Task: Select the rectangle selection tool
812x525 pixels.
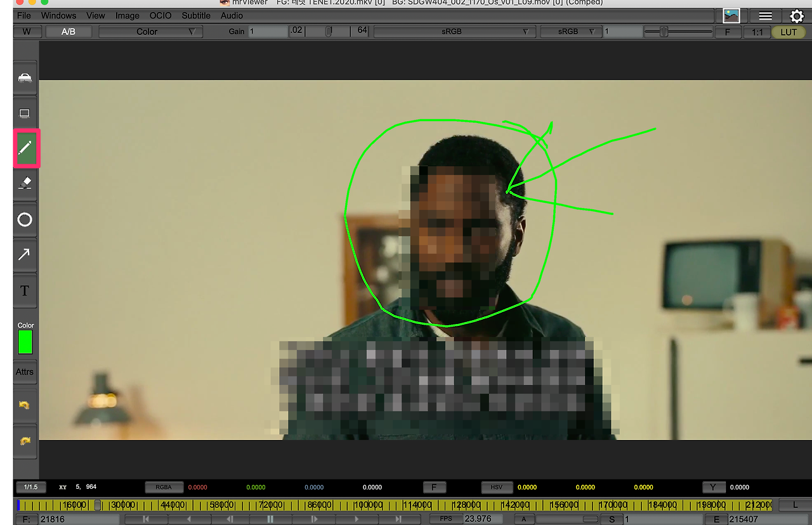Action: tap(25, 113)
